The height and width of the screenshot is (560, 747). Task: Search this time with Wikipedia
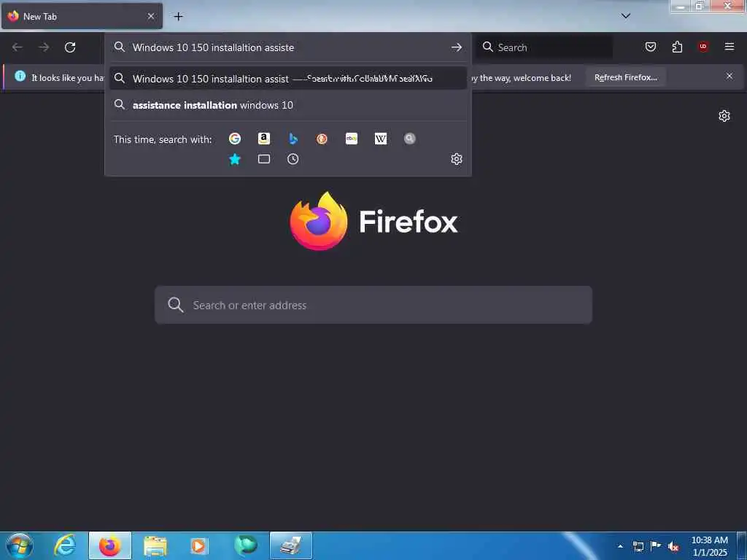[x=381, y=139]
